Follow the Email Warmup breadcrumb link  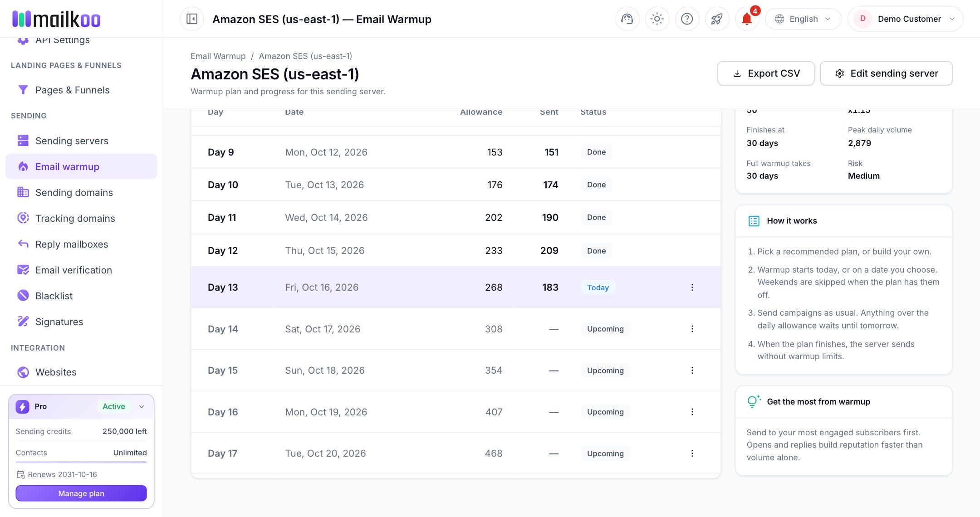218,56
